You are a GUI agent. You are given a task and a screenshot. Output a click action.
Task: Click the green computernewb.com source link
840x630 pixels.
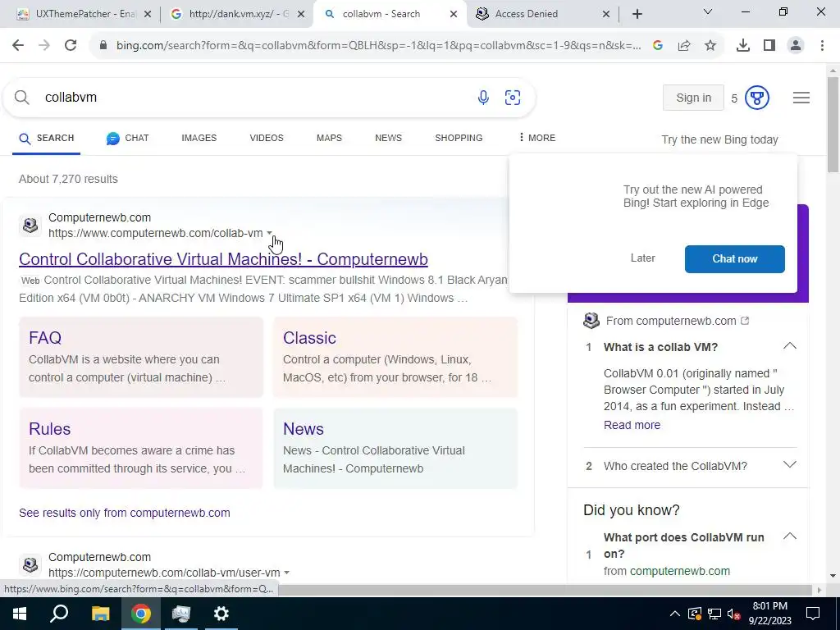(x=680, y=571)
